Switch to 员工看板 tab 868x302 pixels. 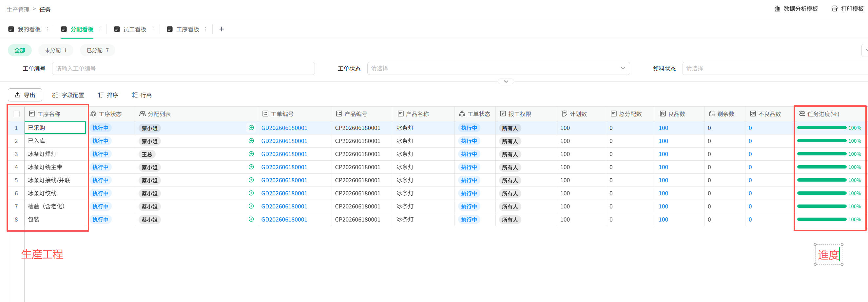[x=130, y=29]
